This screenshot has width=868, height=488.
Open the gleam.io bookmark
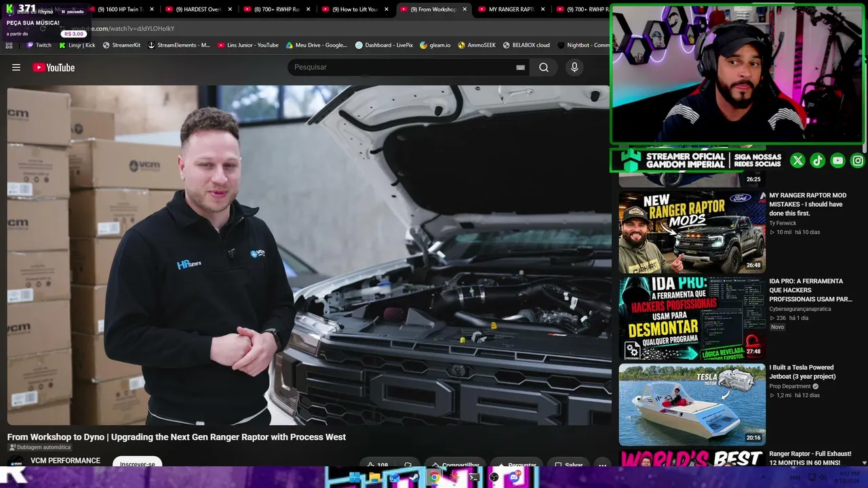point(435,45)
